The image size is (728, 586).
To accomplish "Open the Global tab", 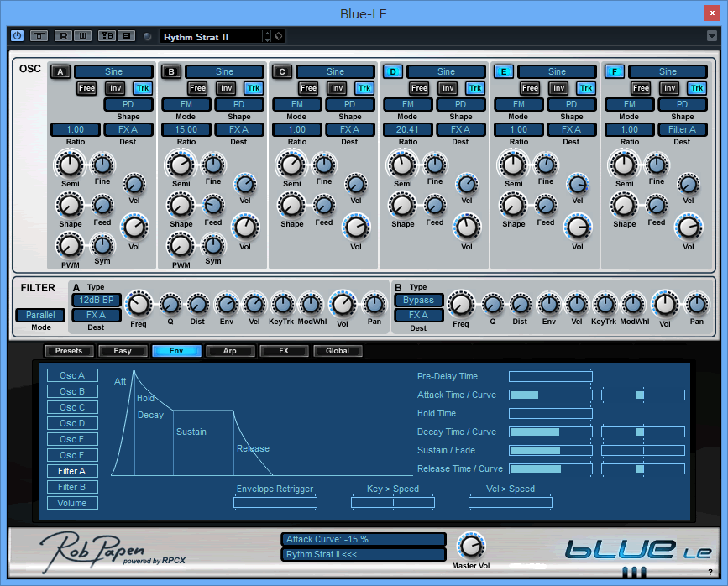I will click(338, 351).
